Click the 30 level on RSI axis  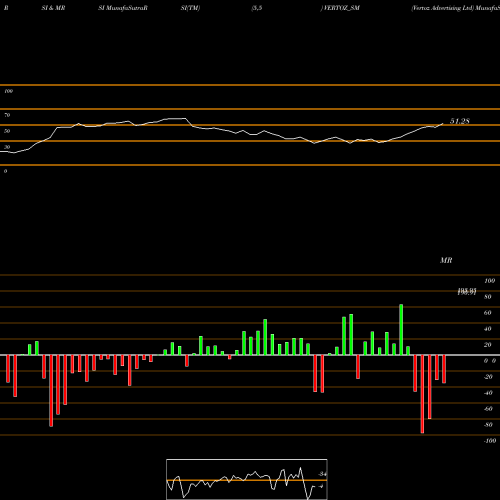point(7,147)
